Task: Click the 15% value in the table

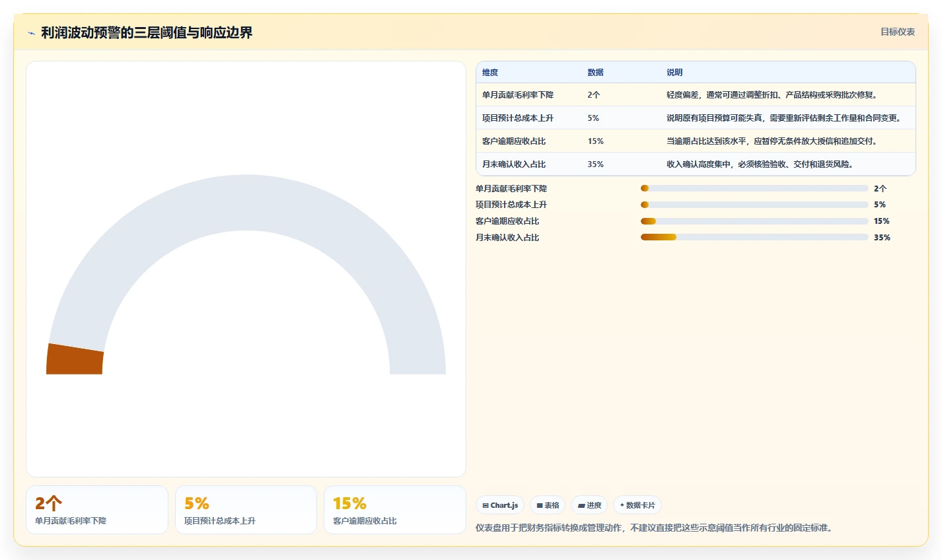Action: click(x=595, y=141)
